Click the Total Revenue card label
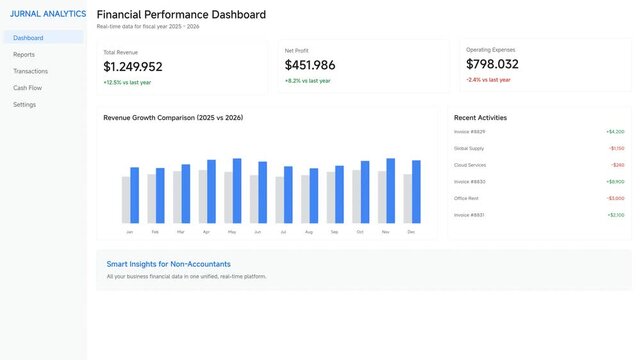641x360 pixels. pos(121,52)
